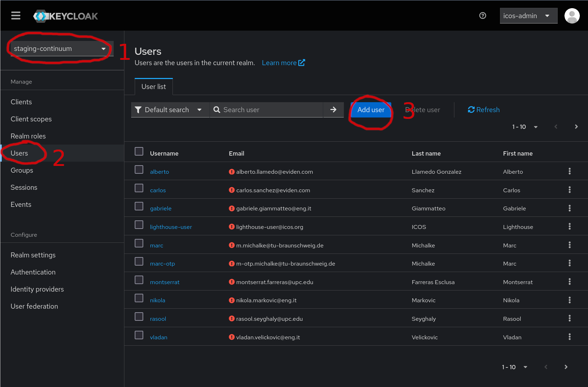Open kebab menu for nikola row

[569, 300]
